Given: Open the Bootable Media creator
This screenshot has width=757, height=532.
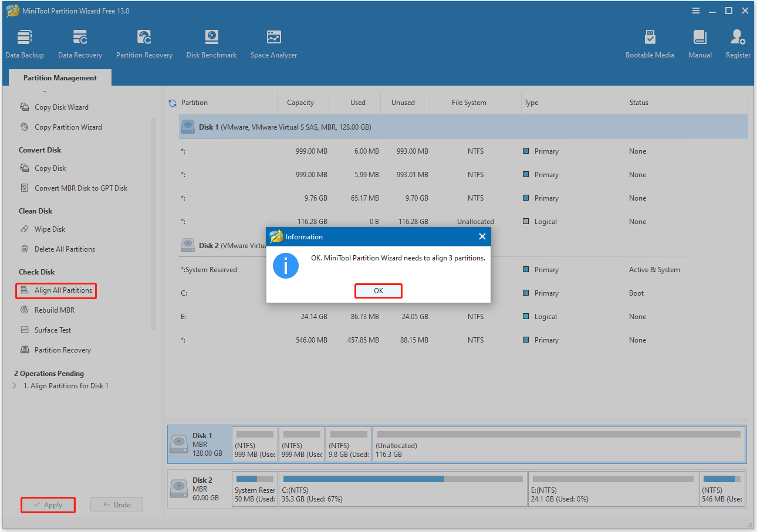Looking at the screenshot, I should (x=650, y=41).
